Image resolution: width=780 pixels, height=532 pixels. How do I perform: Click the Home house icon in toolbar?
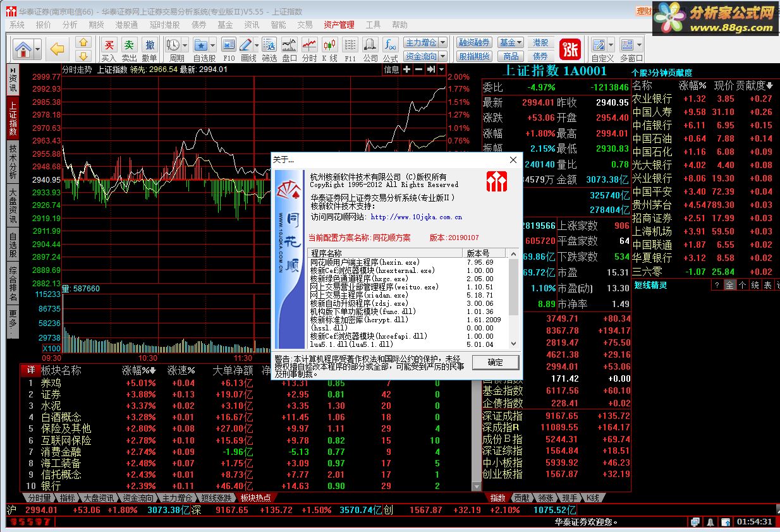[x=23, y=48]
